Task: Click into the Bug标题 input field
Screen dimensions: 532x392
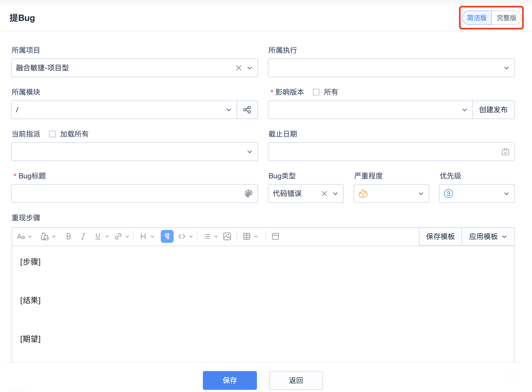Action: coord(127,194)
